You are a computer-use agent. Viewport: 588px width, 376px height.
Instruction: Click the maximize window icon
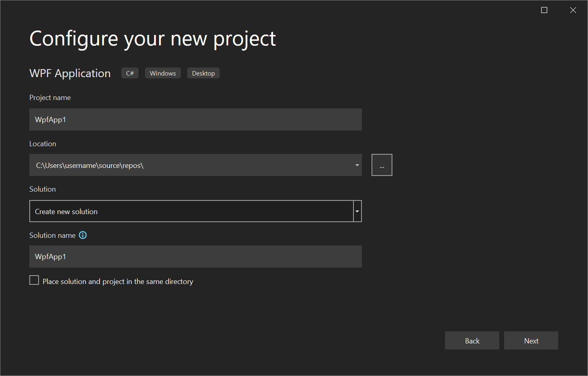point(544,10)
